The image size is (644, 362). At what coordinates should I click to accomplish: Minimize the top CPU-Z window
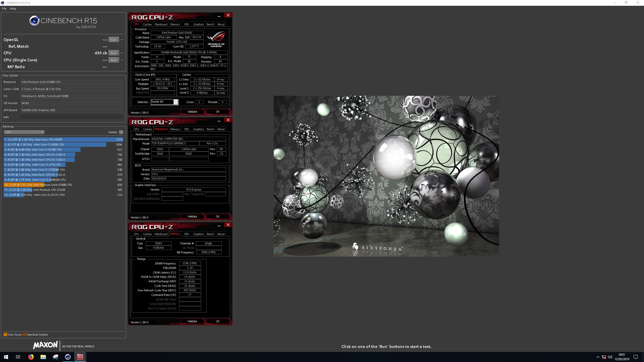coord(219,16)
